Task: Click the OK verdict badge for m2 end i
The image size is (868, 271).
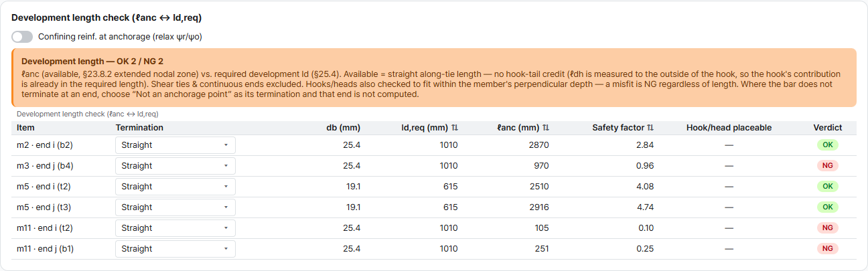Action: coord(827,145)
